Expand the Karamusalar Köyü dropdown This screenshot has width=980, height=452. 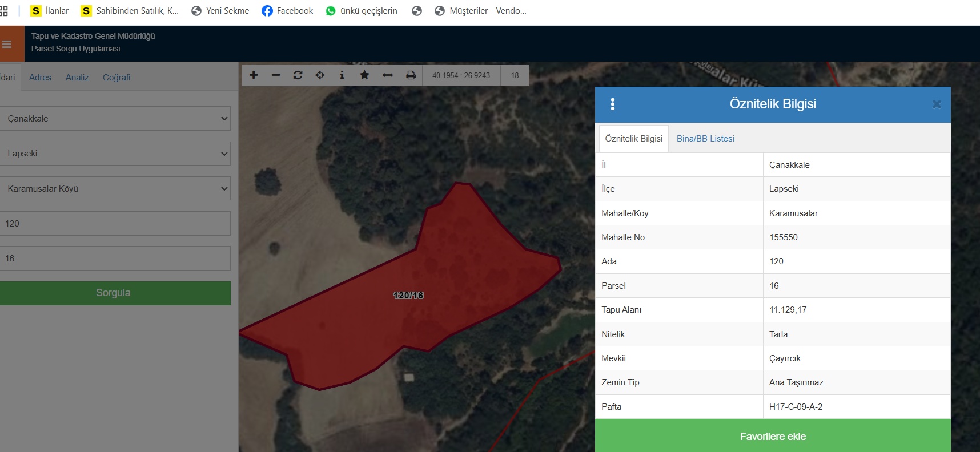[x=115, y=188]
